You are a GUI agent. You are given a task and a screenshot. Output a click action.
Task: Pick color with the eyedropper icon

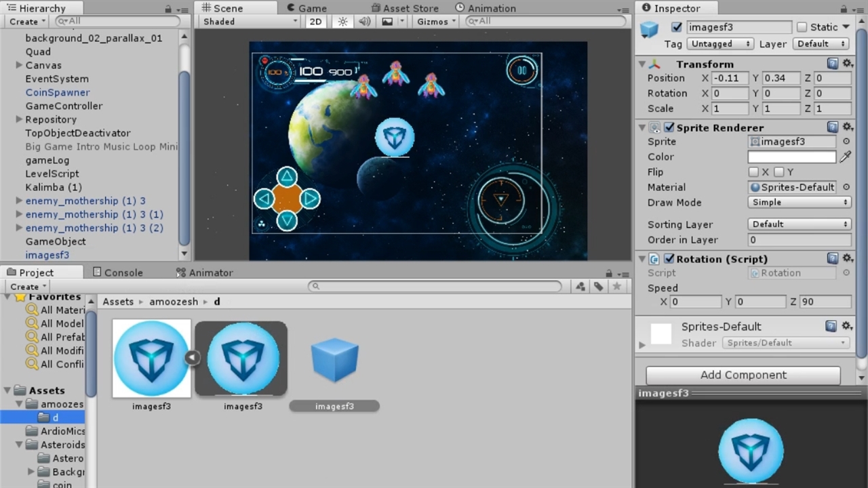(x=845, y=157)
